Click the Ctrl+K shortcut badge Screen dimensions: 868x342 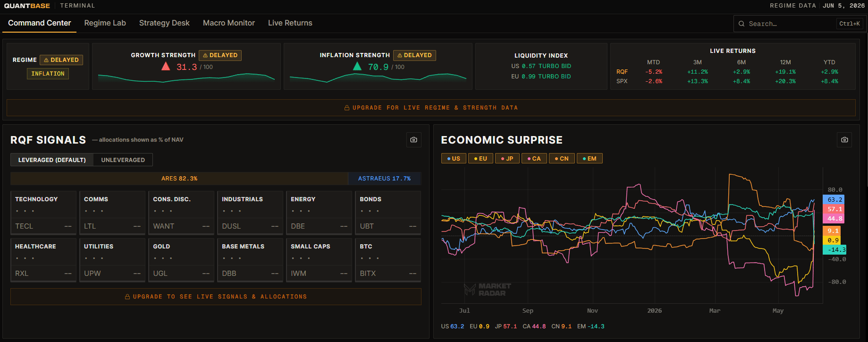pos(850,24)
